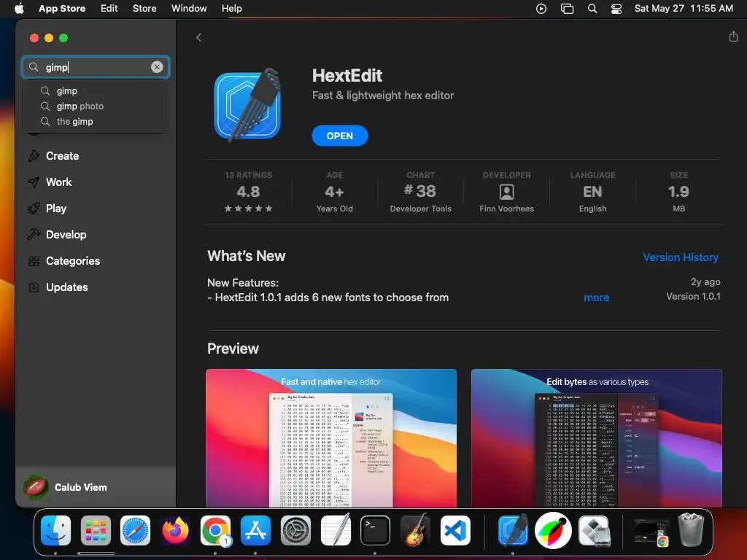Open the Calub Viem account profile
Viewport: 747px width, 560px height.
[x=65, y=486]
